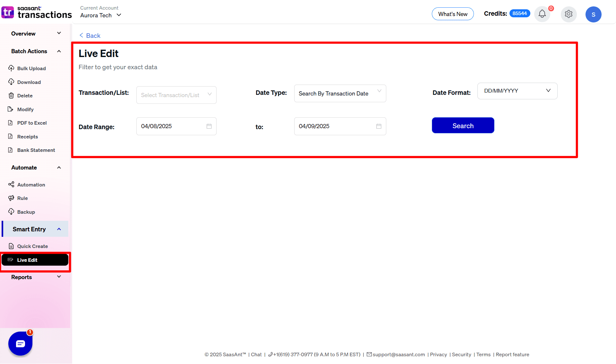This screenshot has height=364, width=616.
Task: Open the Select Transaction/List dropdown
Action: pyautogui.click(x=176, y=95)
